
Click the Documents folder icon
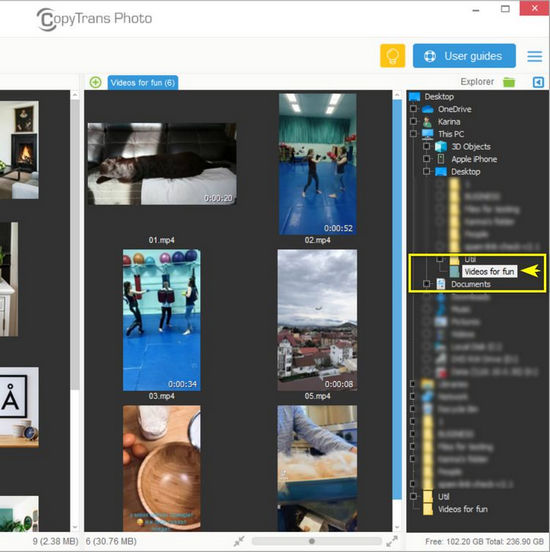point(440,284)
